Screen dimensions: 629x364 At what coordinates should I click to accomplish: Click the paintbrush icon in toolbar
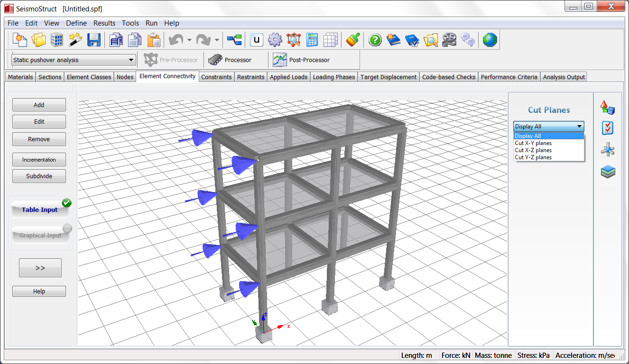(352, 40)
